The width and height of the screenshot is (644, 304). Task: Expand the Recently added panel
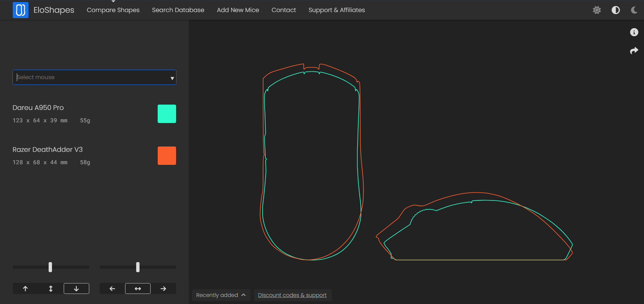[221, 295]
